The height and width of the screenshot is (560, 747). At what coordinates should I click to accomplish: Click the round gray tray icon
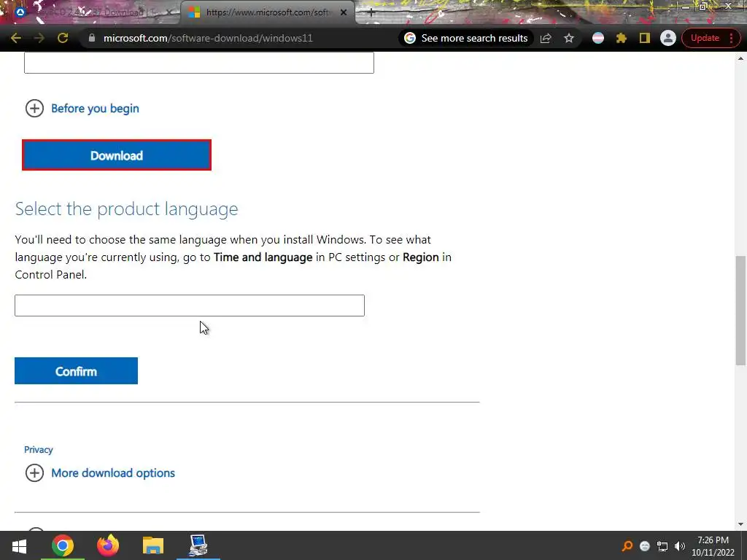coord(645,546)
